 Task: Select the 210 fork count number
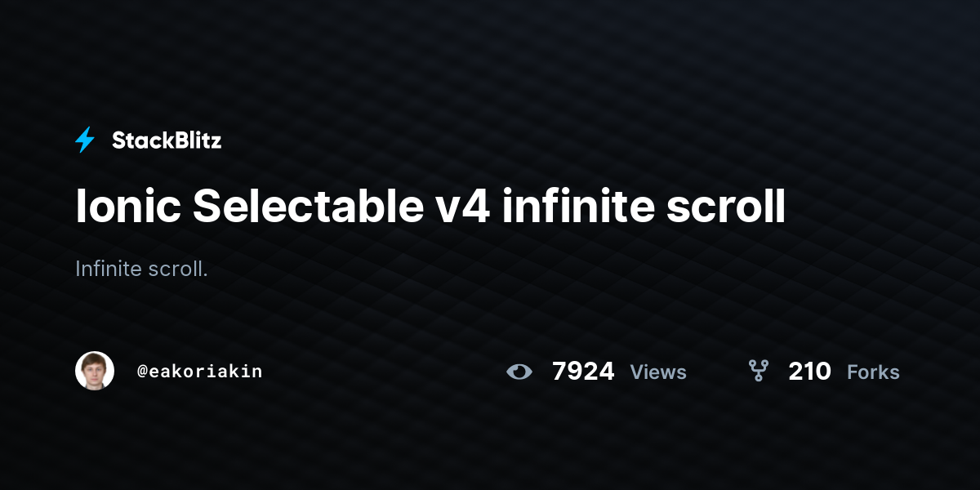click(809, 372)
